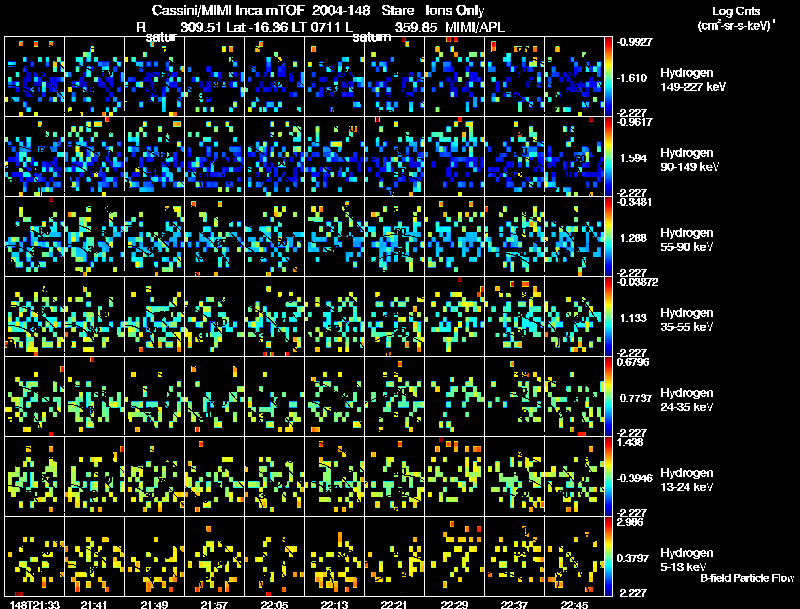Pick the Hydrogen 24-35 keV panel at 22:45

point(574,396)
